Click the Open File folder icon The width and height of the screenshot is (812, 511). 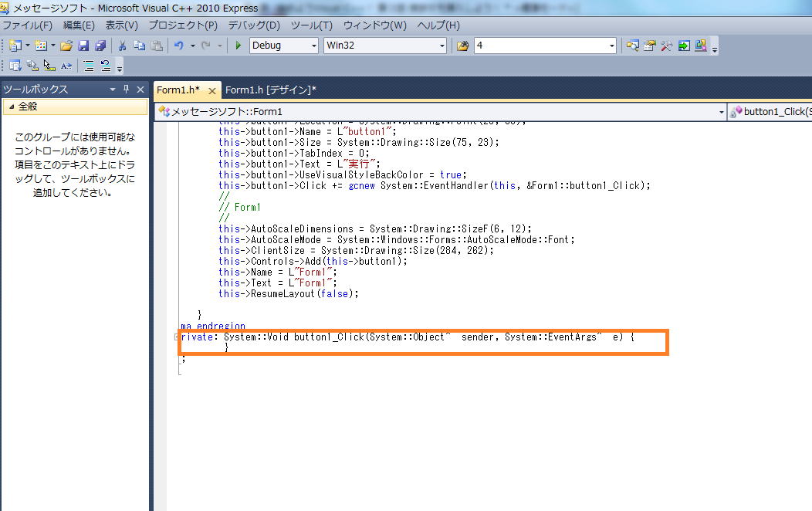coord(66,46)
